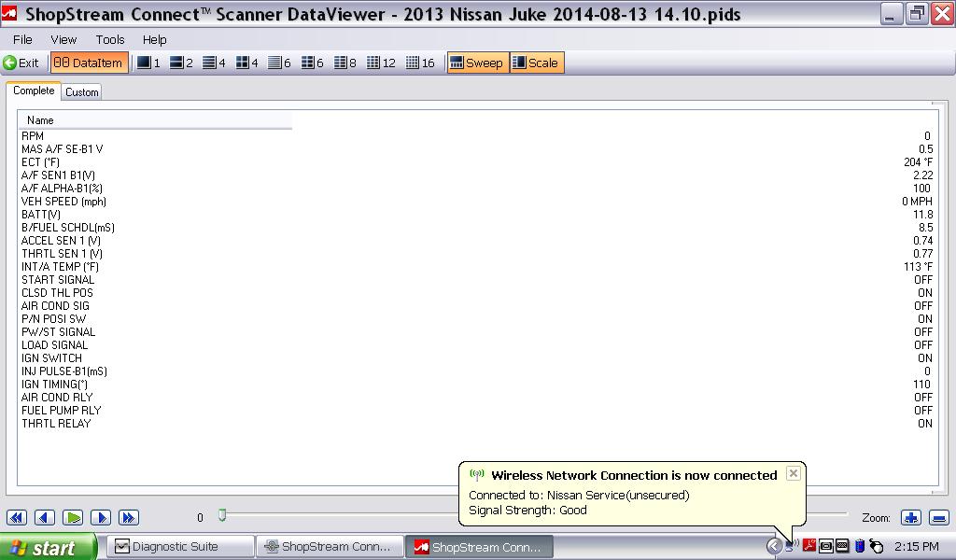956x560 pixels.
Task: Zoom in with the plus button
Action: [x=911, y=518]
